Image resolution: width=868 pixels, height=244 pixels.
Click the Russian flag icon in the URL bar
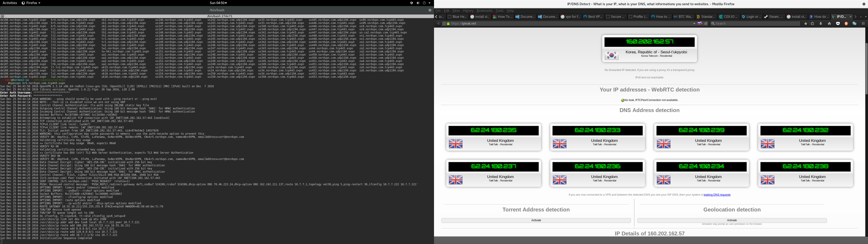pyautogui.click(x=700, y=23)
